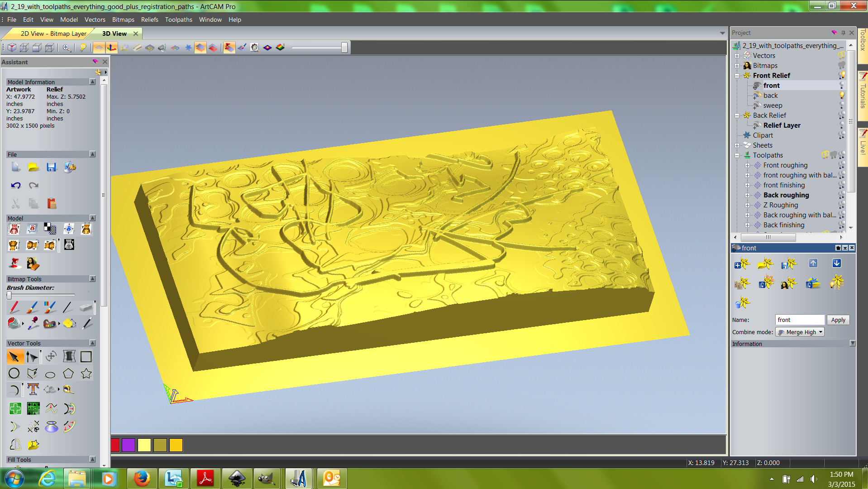
Task: Expand the Front roughing toolpath node
Action: [747, 165]
